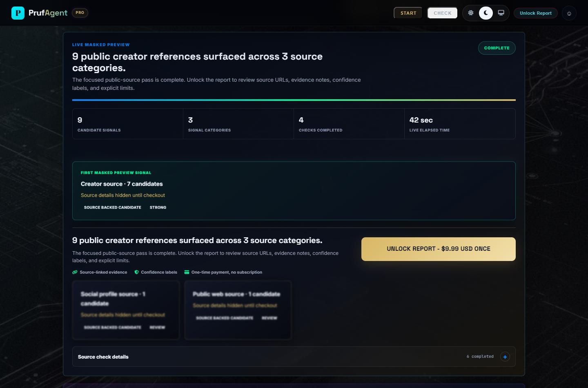Click Creator source · 7 candidates heading

click(x=122, y=184)
